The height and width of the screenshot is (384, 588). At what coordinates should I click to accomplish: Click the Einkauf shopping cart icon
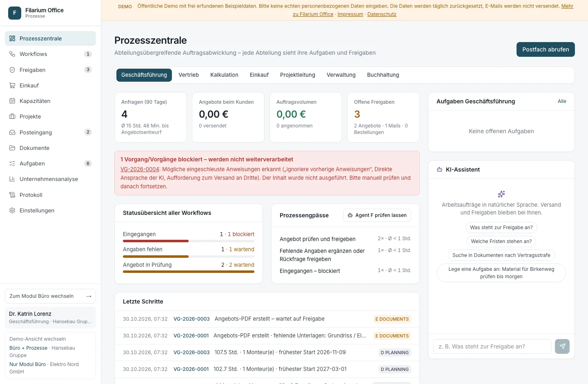pos(12,85)
